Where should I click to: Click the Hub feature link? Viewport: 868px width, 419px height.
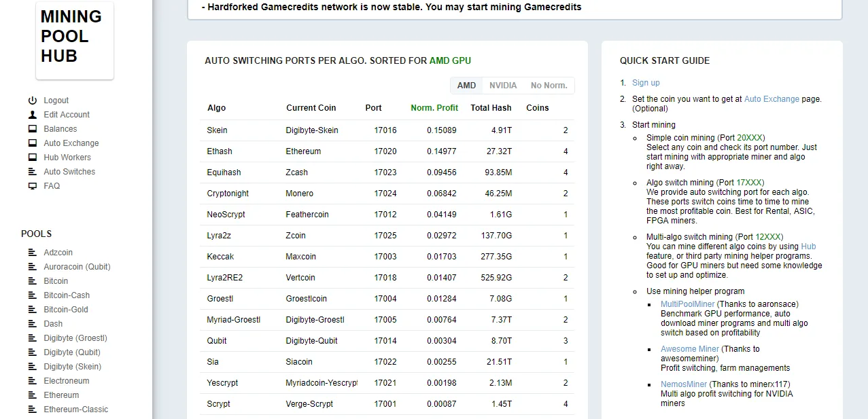(x=808, y=247)
